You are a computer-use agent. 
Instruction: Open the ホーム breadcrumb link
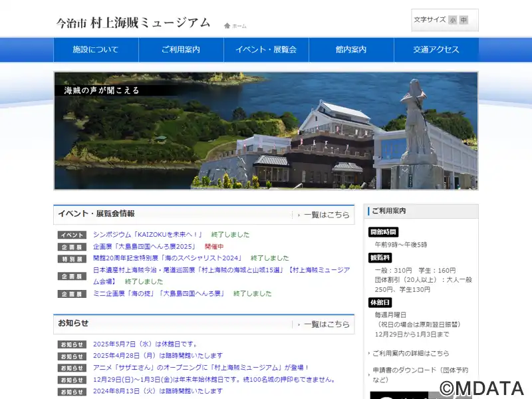(239, 26)
